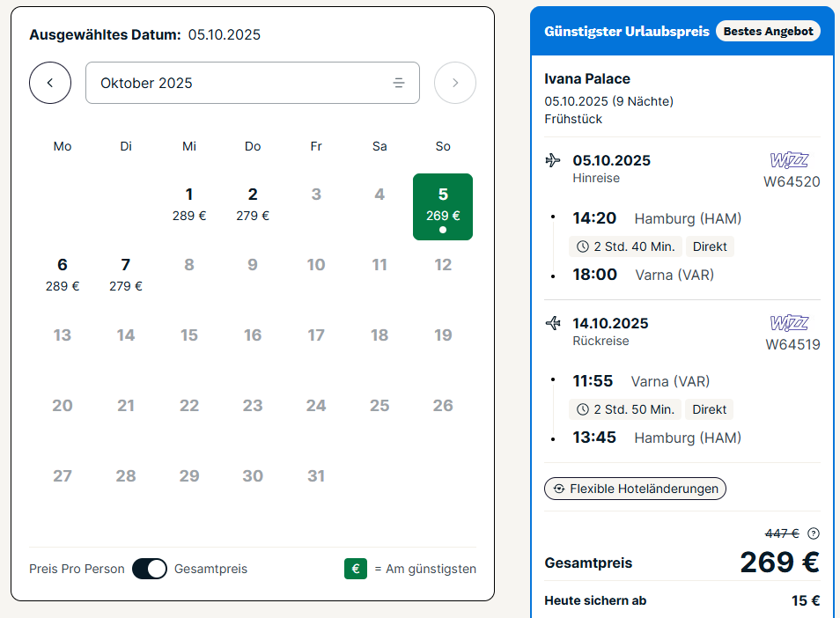
Task: Click the green euro cheapest-price legend icon
Action: pyautogui.click(x=356, y=569)
